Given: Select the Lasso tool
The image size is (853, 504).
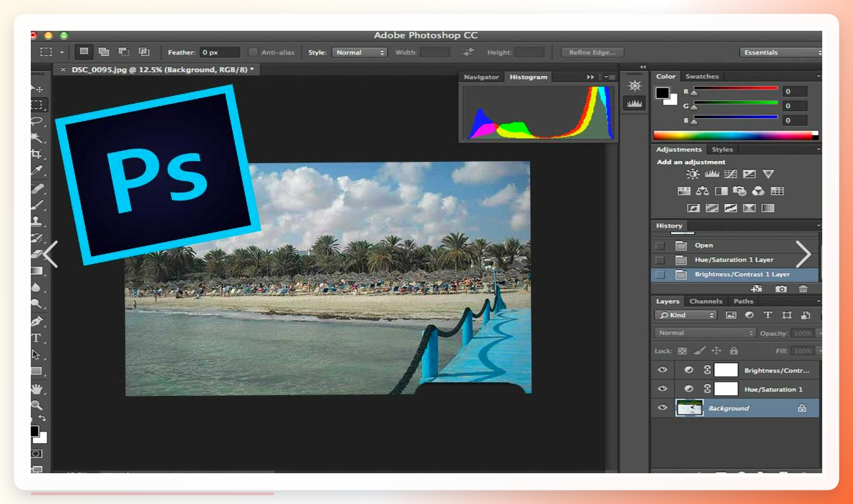Looking at the screenshot, I should tap(37, 121).
